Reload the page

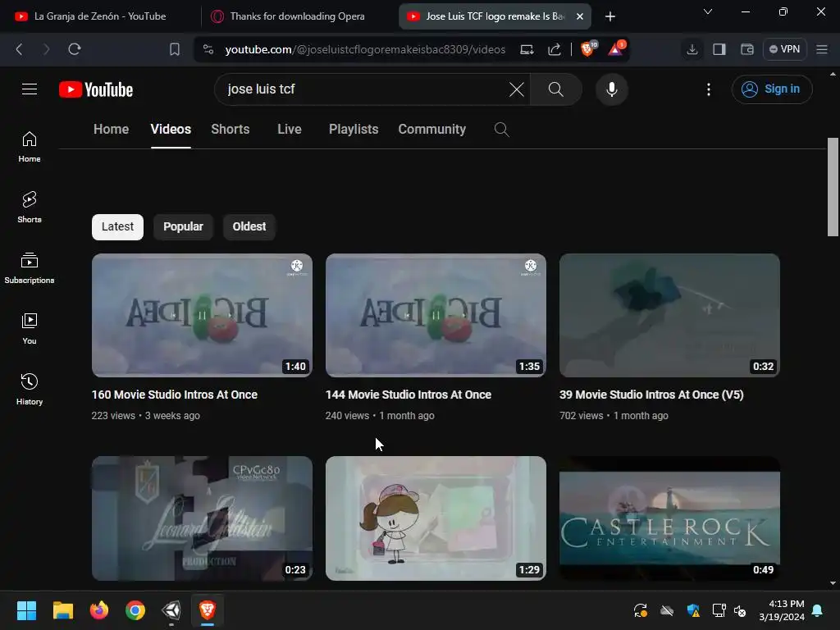tap(75, 49)
